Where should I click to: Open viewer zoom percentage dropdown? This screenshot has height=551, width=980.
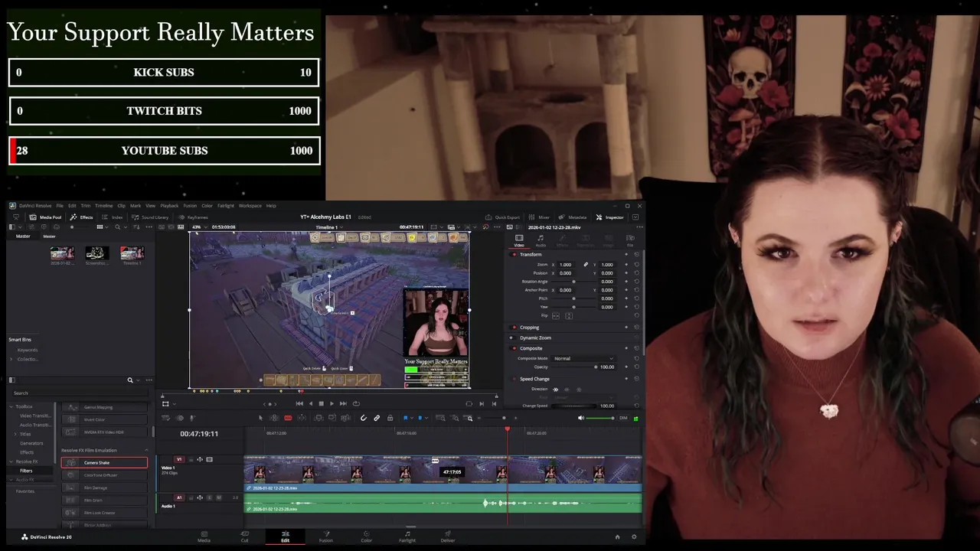198,227
